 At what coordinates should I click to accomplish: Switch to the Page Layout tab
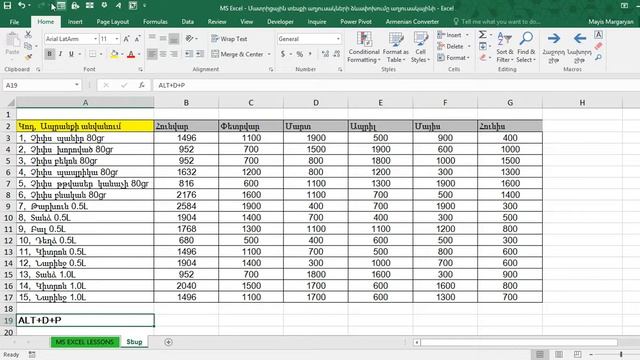pos(113,22)
